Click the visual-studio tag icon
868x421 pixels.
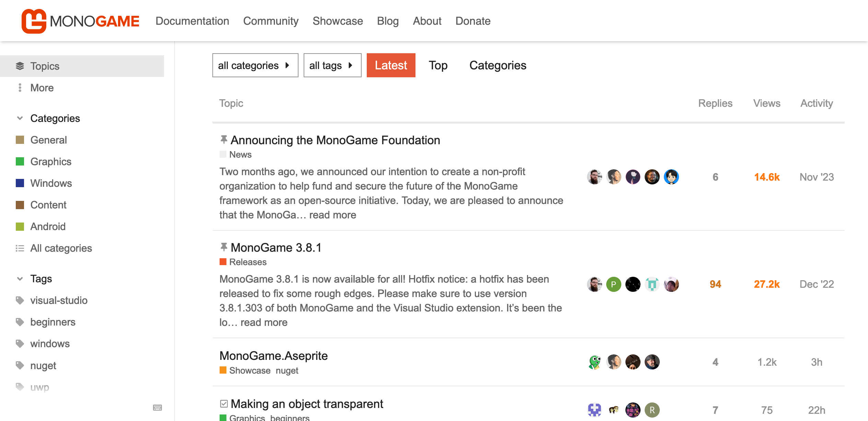20,300
